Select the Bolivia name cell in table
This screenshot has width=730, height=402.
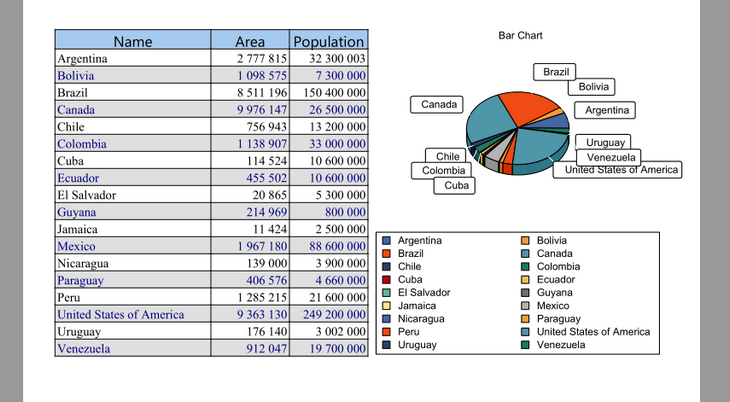point(133,75)
